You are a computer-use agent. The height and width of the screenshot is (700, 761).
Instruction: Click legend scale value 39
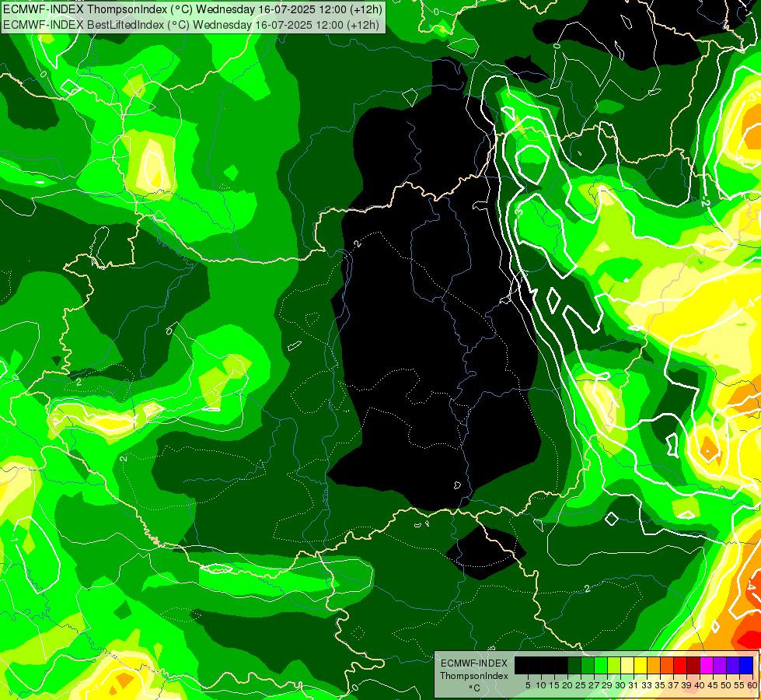tap(687, 685)
